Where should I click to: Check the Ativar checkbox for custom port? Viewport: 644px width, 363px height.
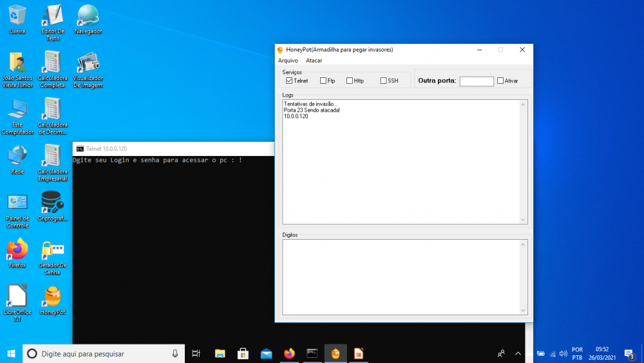point(500,81)
